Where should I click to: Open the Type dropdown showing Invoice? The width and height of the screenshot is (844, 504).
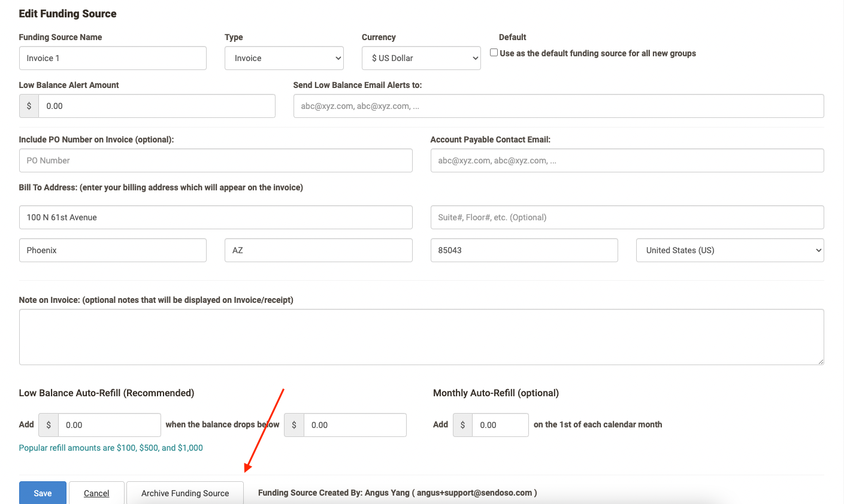click(x=284, y=58)
